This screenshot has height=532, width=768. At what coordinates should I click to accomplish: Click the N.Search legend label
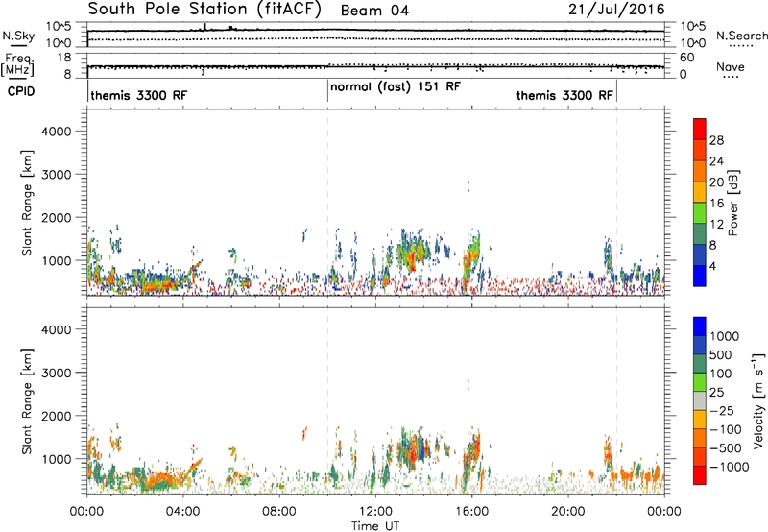[x=741, y=36]
